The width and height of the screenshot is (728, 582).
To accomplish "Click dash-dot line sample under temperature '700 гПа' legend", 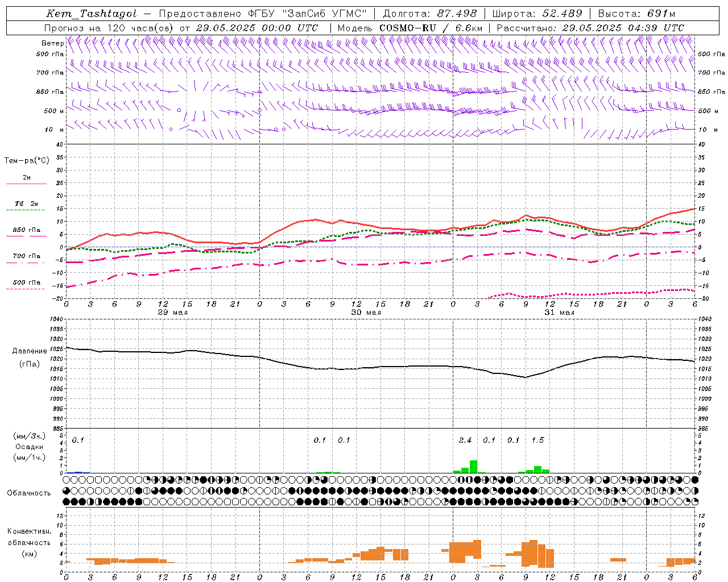I will tap(25, 263).
